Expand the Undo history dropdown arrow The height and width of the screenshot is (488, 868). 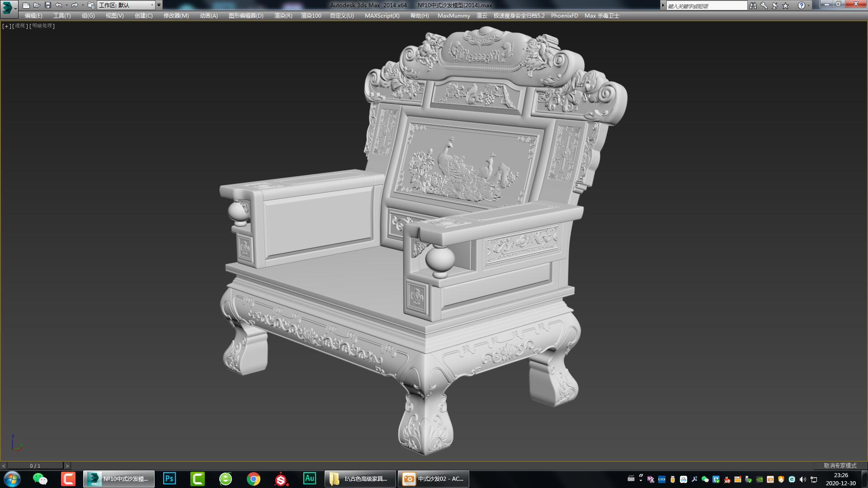pyautogui.click(x=67, y=5)
